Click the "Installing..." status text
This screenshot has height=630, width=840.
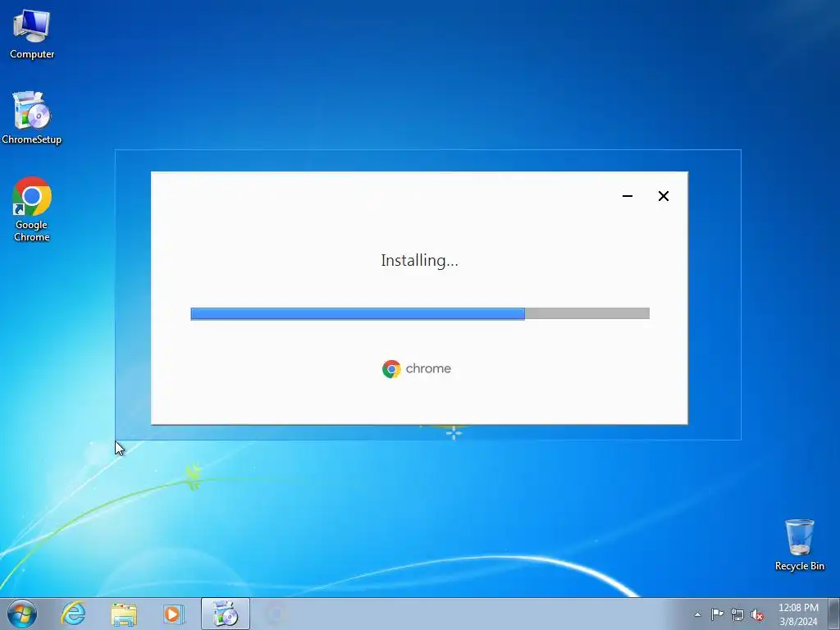[x=419, y=260]
